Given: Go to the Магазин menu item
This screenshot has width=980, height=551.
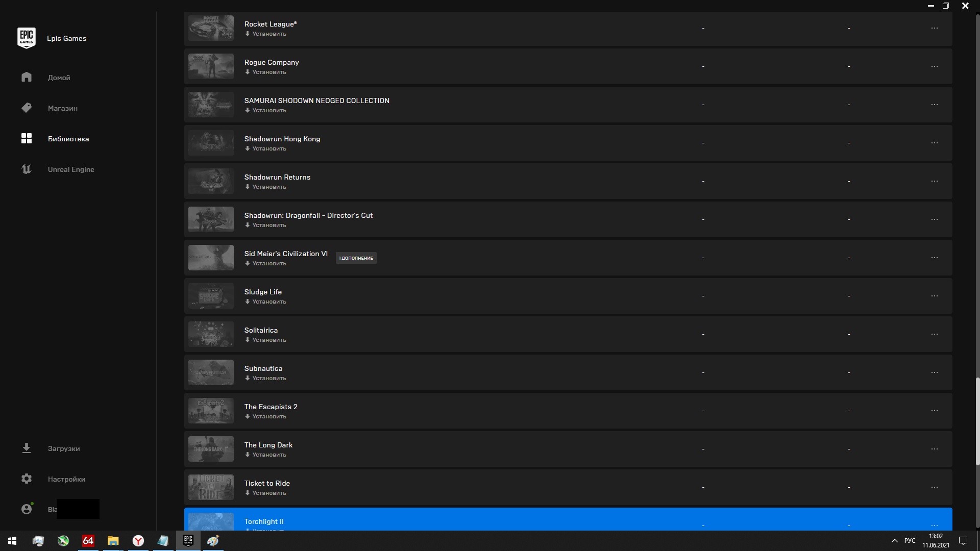Looking at the screenshot, I should coord(62,108).
